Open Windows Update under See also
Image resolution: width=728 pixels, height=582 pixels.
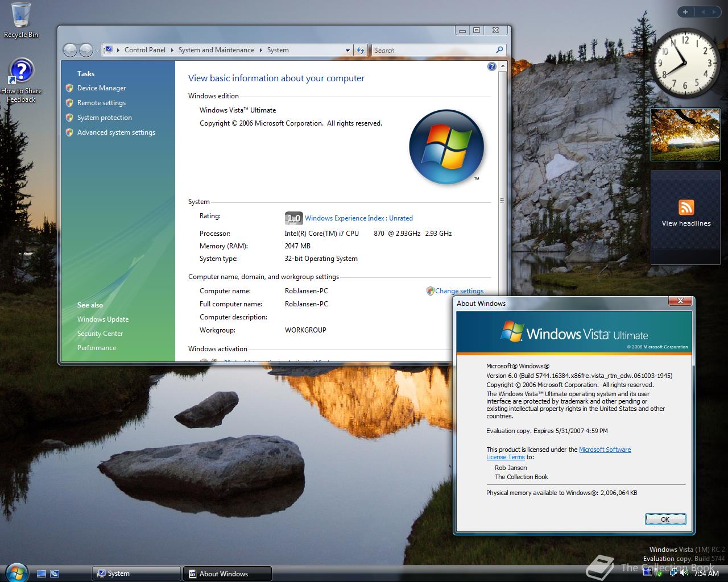[x=103, y=319]
